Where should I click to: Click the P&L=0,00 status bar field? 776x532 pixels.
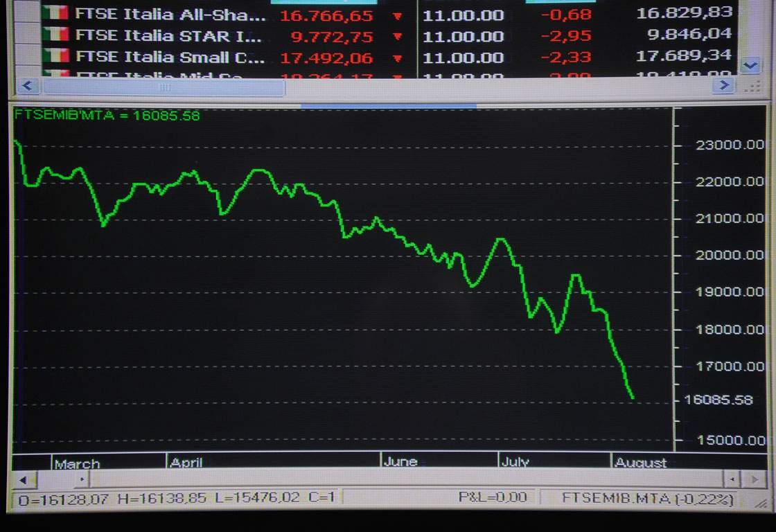point(493,497)
